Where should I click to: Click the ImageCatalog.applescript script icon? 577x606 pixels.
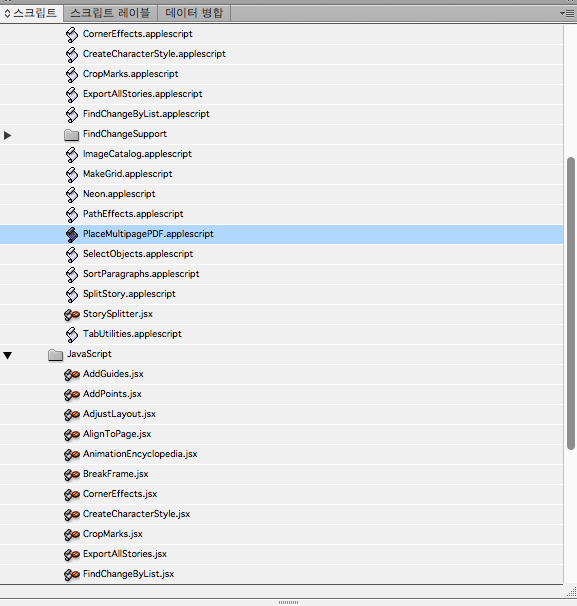pos(71,155)
